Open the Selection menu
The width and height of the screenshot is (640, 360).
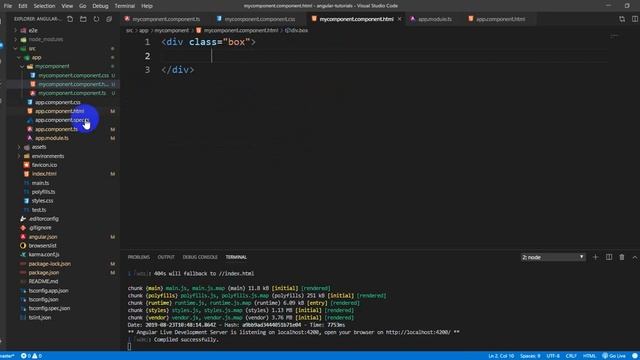click(x=44, y=6)
